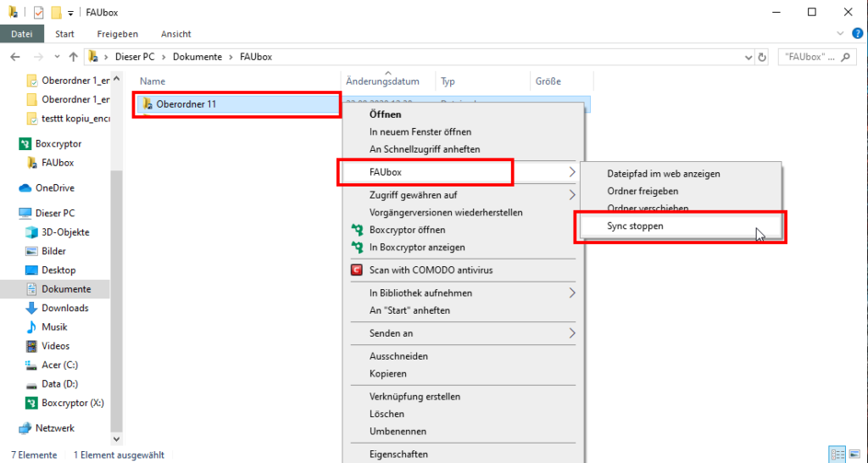Select the Boxcryptor (X:) drive icon

coord(32,403)
